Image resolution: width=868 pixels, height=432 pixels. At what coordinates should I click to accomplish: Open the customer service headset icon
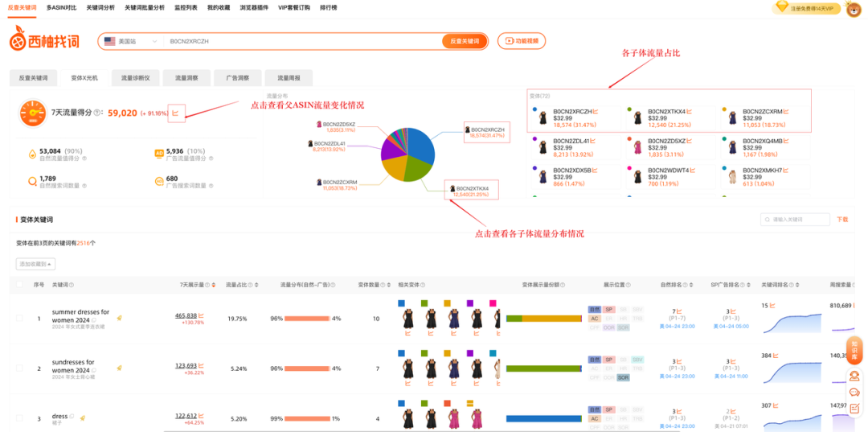tap(854, 376)
